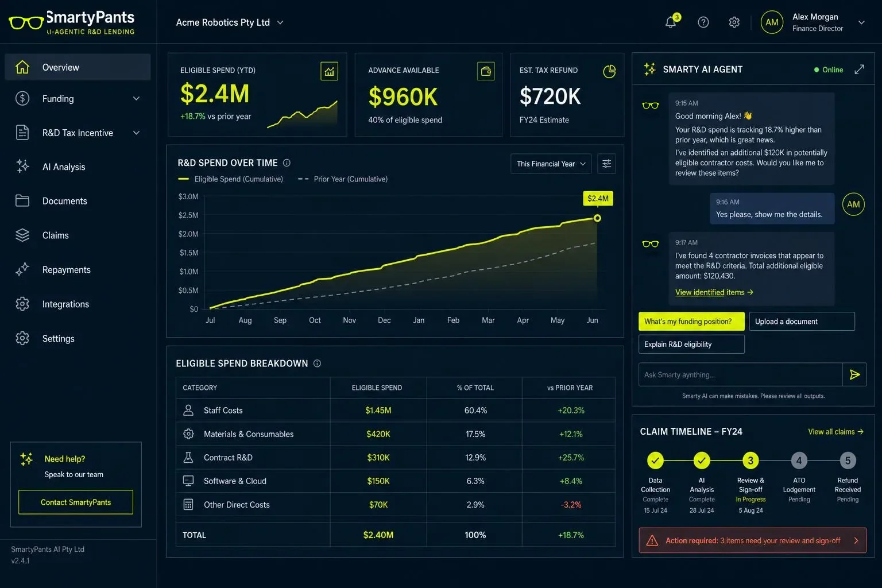Image resolution: width=882 pixels, height=588 pixels.
Task: Open the top bar settings gear
Action: point(734,22)
